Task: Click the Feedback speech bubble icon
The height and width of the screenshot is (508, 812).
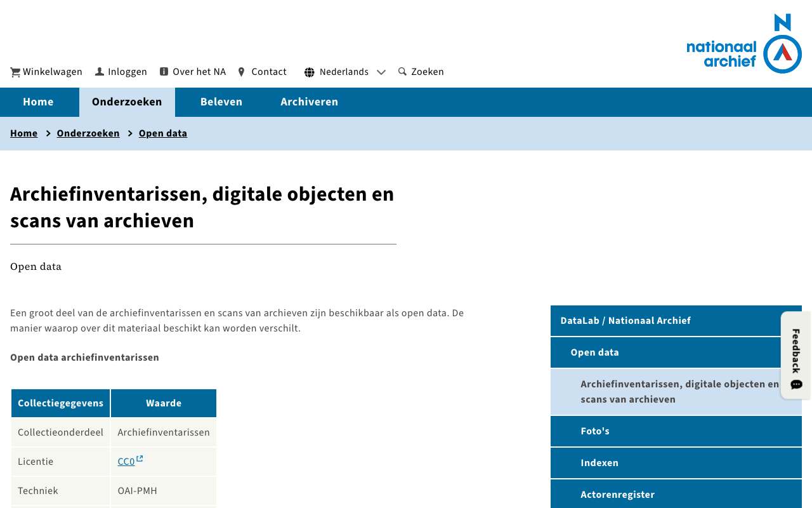Action: [797, 384]
